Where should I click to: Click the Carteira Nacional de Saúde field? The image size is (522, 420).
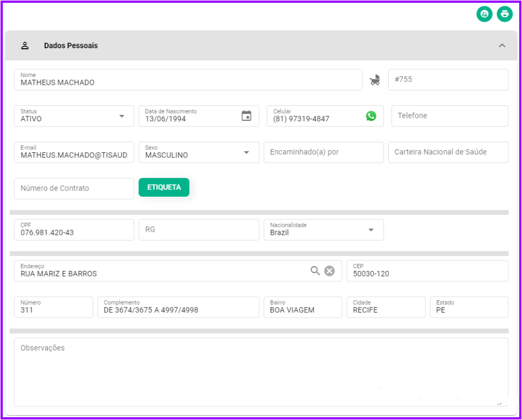click(x=448, y=152)
